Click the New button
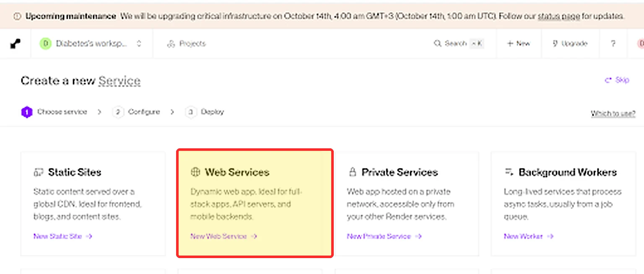This screenshot has width=644, height=274. 519,44
